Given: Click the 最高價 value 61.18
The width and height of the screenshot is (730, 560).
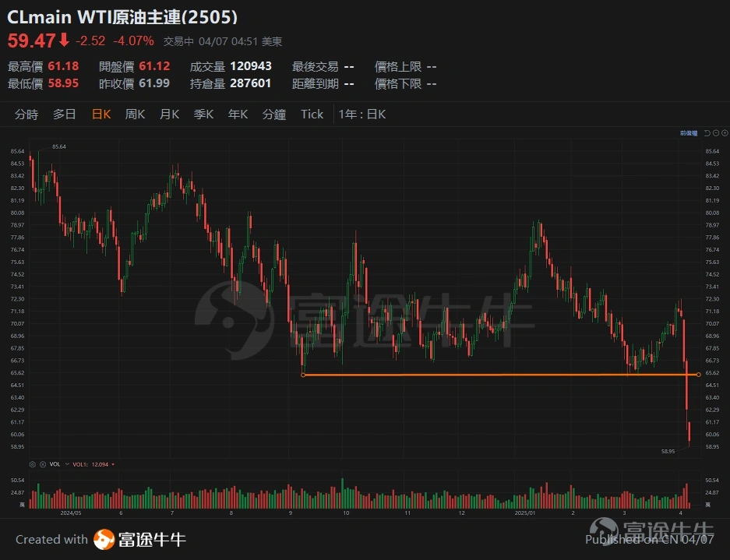Looking at the screenshot, I should (x=63, y=66).
